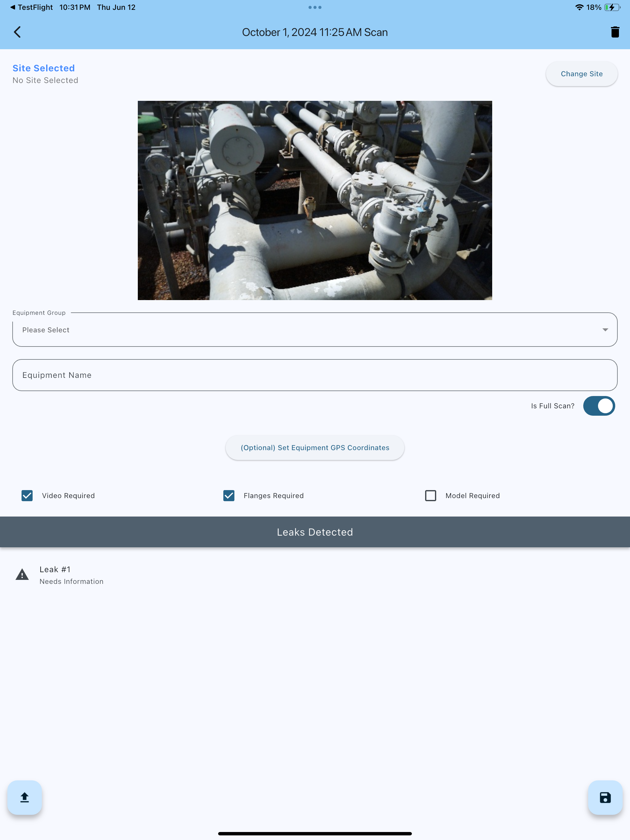Tap the Leaks Detected header bar
This screenshot has height=840, width=630.
[315, 532]
